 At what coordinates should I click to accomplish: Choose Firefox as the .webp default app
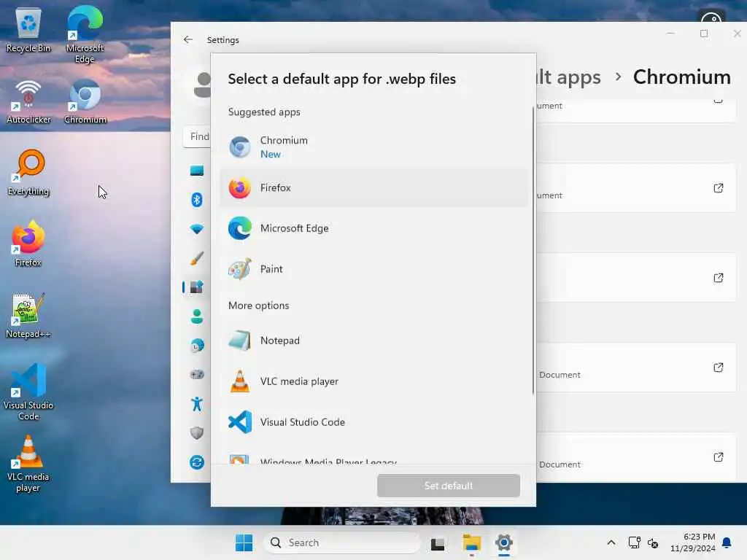coord(374,187)
